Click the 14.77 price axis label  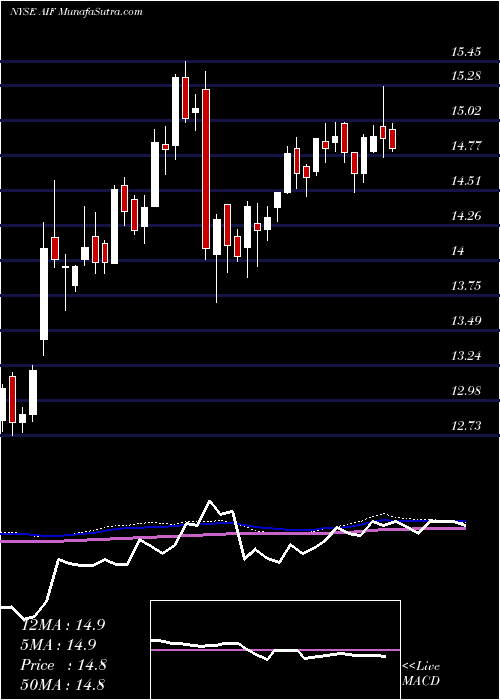point(466,146)
